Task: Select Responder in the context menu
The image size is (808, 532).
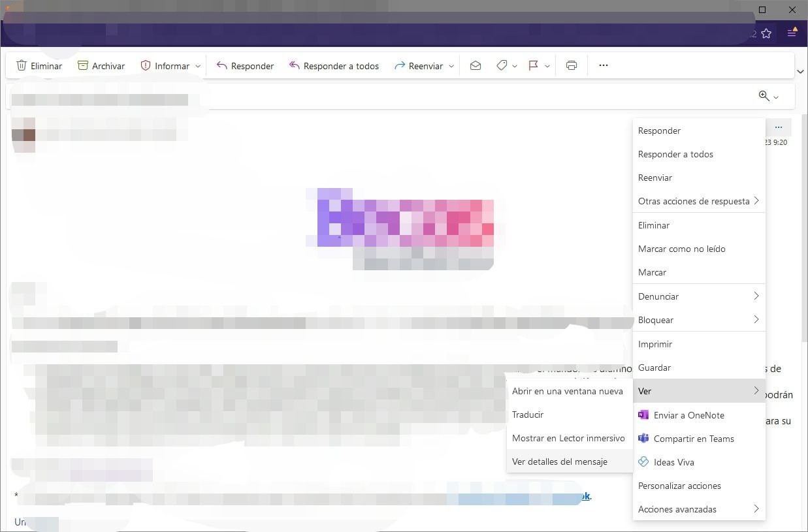Action: (x=699, y=131)
